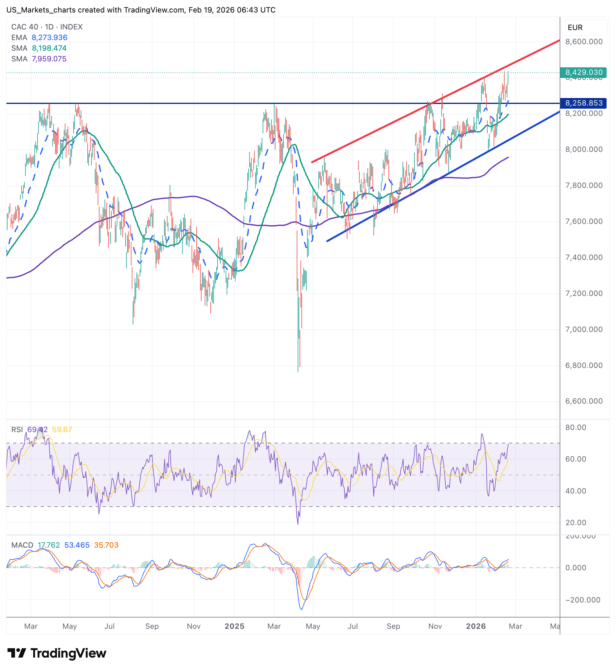This screenshot has height=672, width=616.
Task: Click the CAC 40 1D INDEX title
Action: [47, 27]
